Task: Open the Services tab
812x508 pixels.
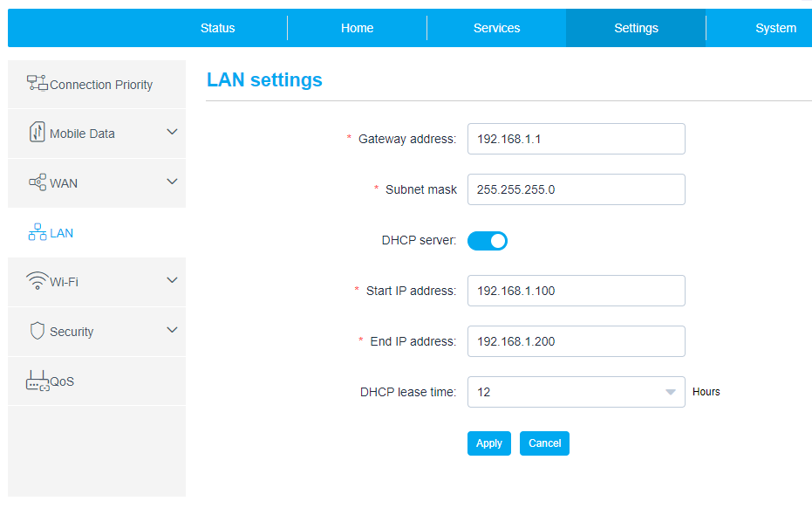Action: pos(496,28)
